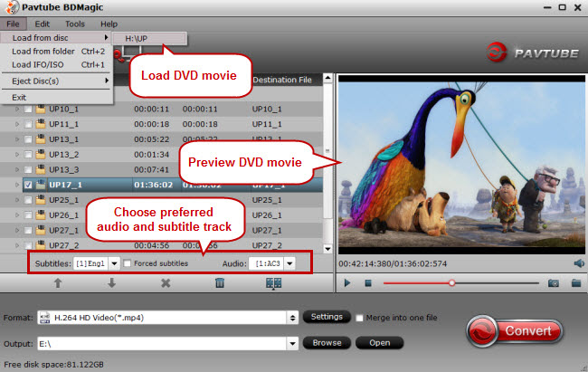Image resolution: width=588 pixels, height=372 pixels.
Task: Check the UP10_1 title checkbox
Action: 28,110
